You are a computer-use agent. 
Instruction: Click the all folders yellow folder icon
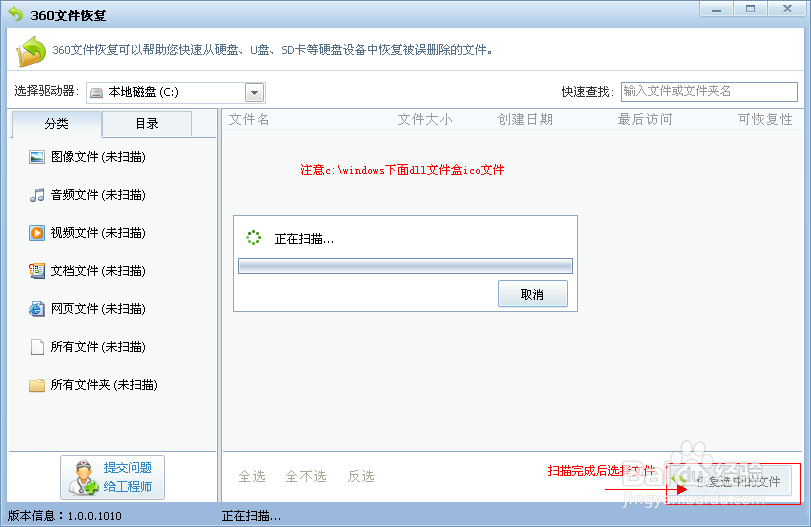pos(37,385)
